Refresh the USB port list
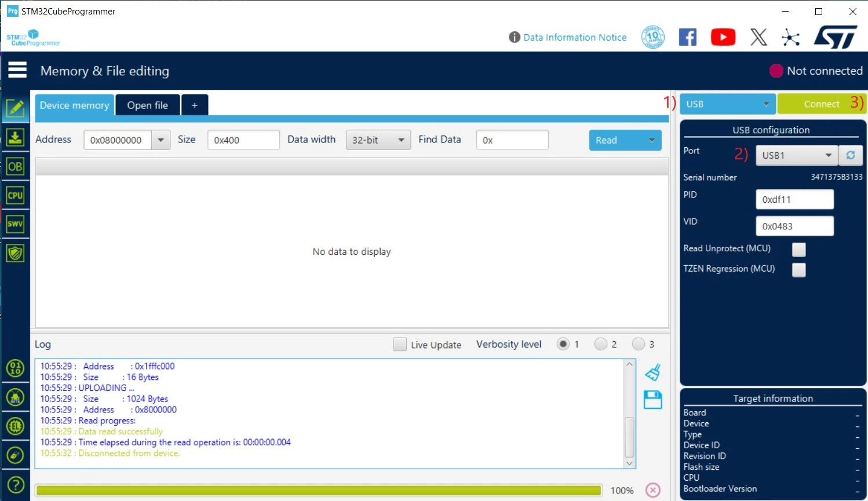868x501 pixels. click(851, 155)
